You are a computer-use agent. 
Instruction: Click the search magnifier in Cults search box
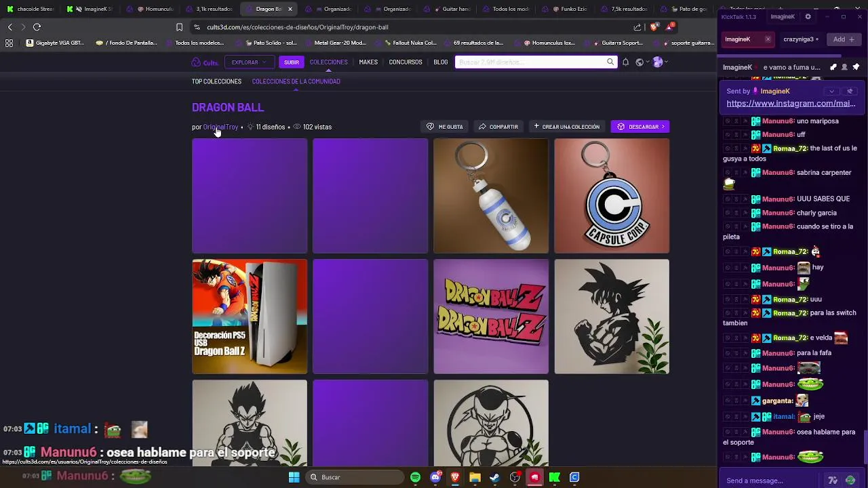point(610,62)
